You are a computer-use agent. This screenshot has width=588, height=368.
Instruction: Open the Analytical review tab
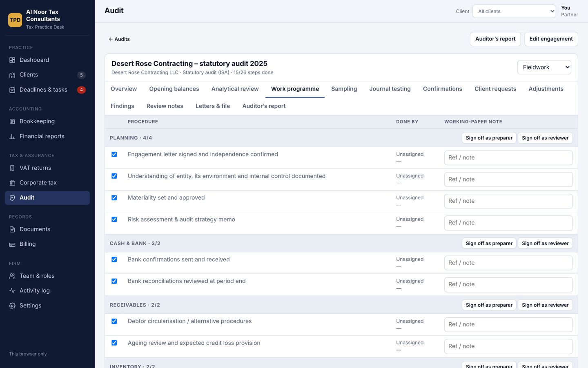coord(235,89)
